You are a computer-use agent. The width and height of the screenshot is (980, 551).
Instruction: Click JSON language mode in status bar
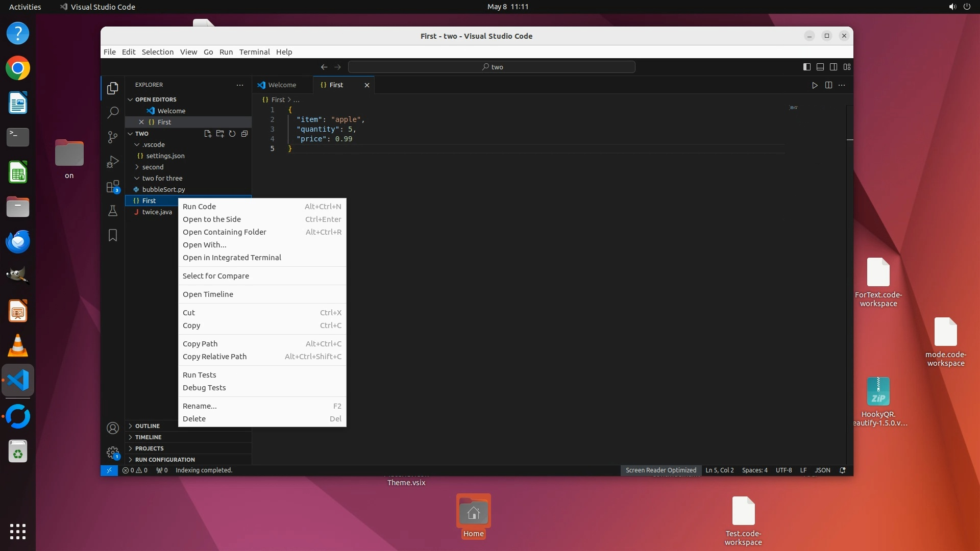pos(822,470)
